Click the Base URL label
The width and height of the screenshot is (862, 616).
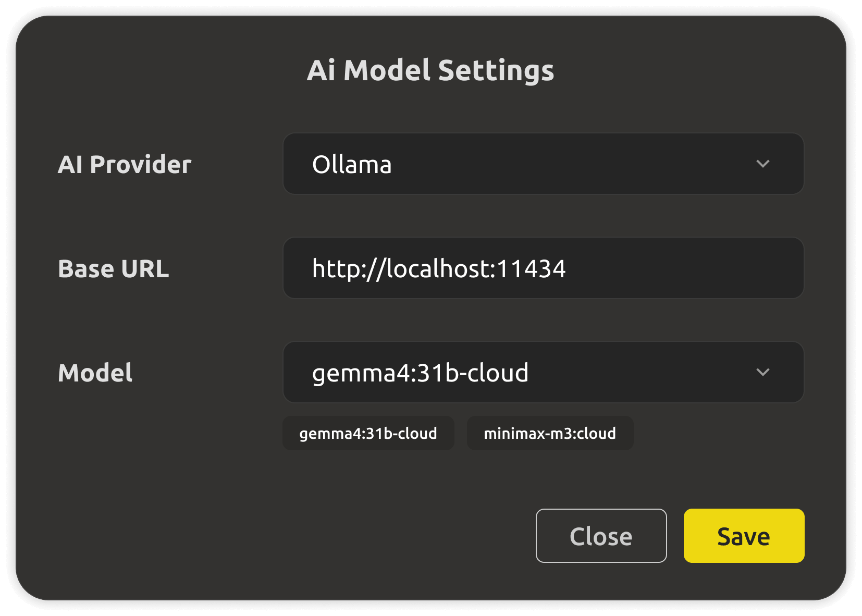[x=114, y=269]
